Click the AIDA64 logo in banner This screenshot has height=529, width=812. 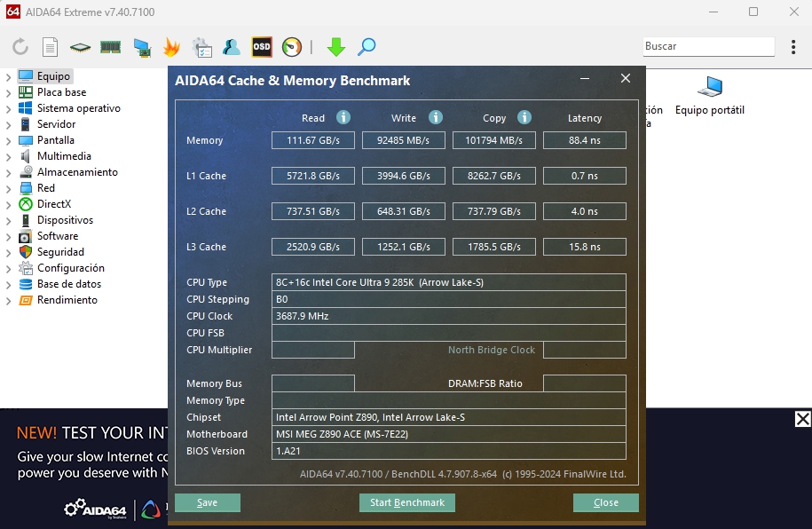95,509
